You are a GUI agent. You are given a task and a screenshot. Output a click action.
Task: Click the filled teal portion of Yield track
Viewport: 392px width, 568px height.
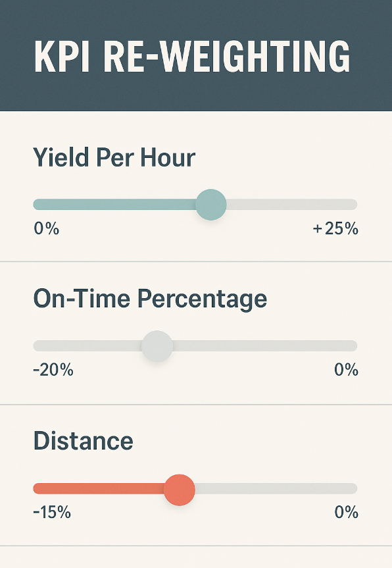(x=114, y=205)
